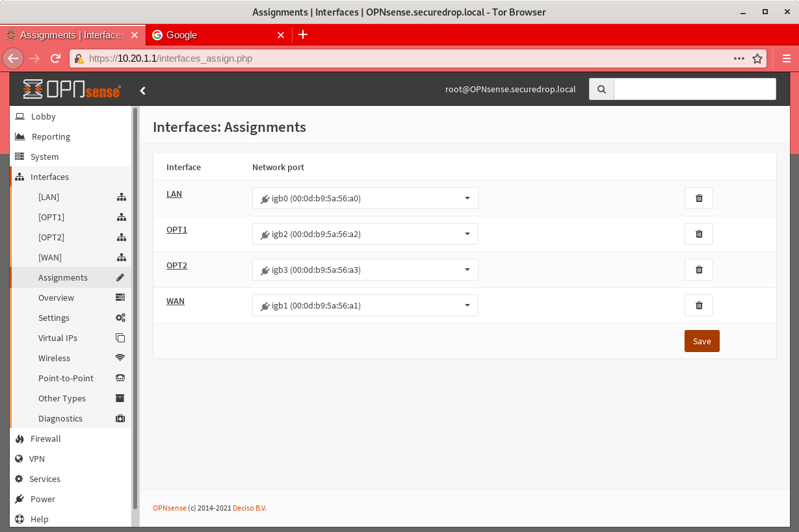The width and height of the screenshot is (799, 532).
Task: Click the trash icon on the LAN row
Action: click(698, 198)
